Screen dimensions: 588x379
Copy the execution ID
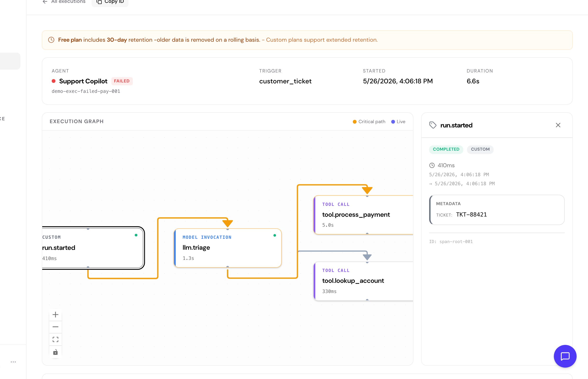110,2
